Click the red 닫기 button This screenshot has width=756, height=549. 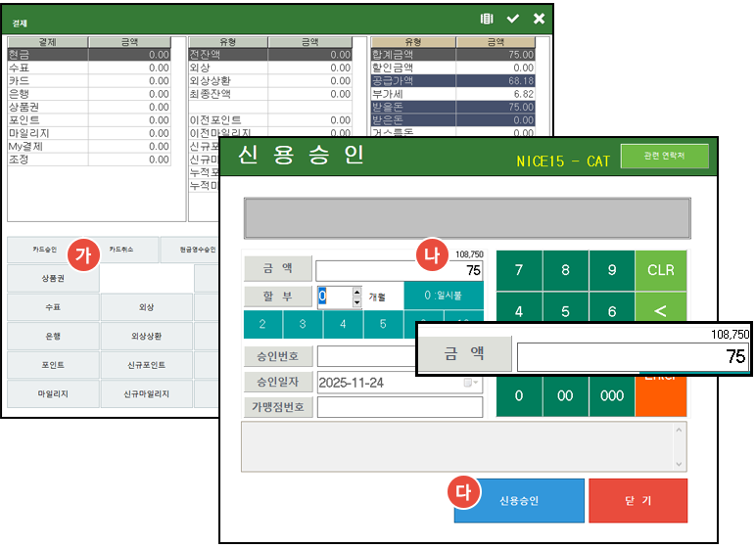click(638, 501)
